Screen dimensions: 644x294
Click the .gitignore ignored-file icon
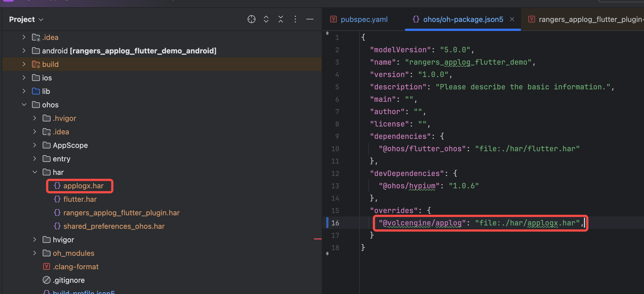[x=47, y=280]
